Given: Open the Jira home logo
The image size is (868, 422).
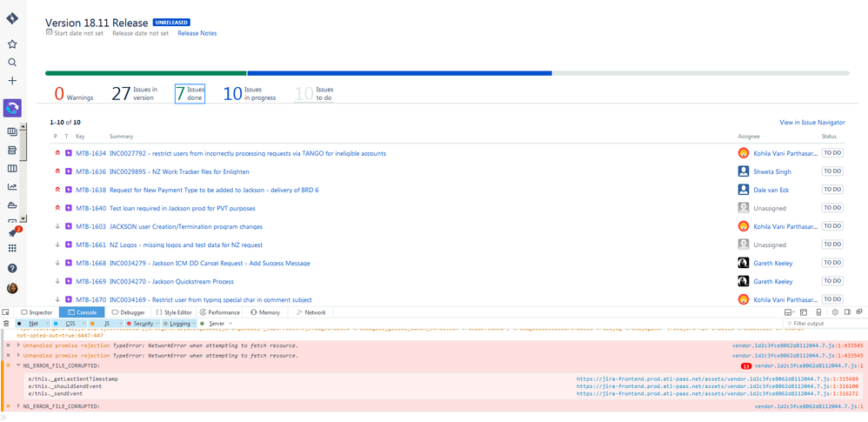Looking at the screenshot, I should tap(12, 18).
